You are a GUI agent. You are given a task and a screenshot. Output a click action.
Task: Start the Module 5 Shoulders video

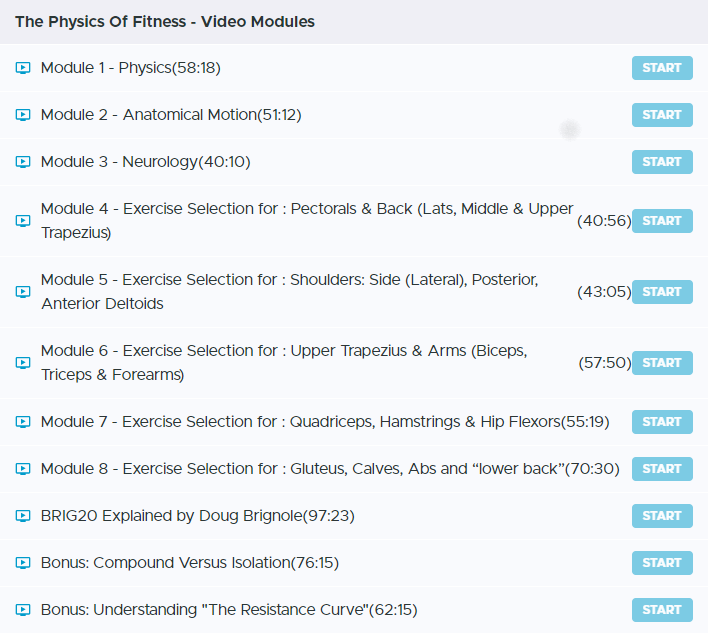(662, 292)
